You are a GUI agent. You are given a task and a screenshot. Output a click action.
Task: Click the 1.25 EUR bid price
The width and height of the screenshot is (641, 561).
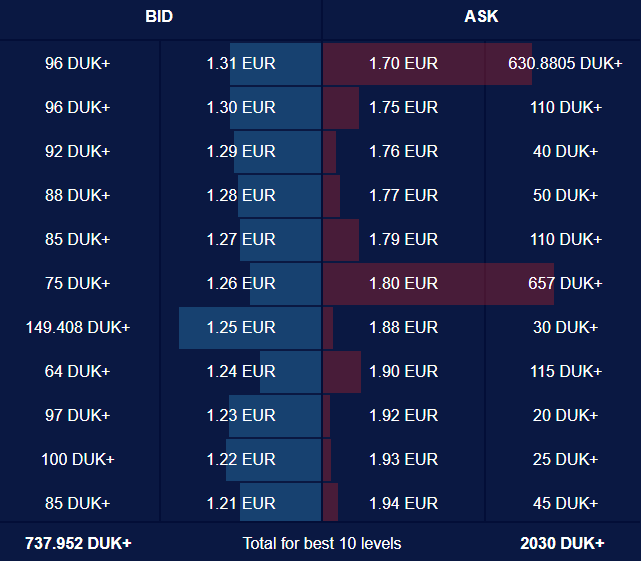tap(241, 327)
